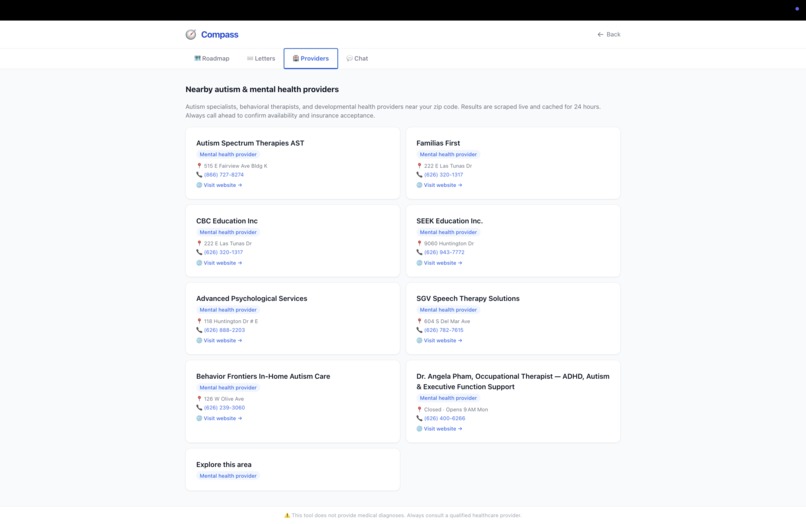Click phone icon on Dr. Angela Pham card

(419, 419)
